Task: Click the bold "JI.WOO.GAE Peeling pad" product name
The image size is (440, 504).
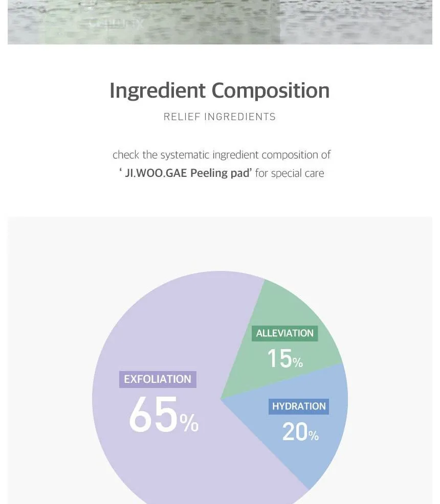Action: [188, 173]
